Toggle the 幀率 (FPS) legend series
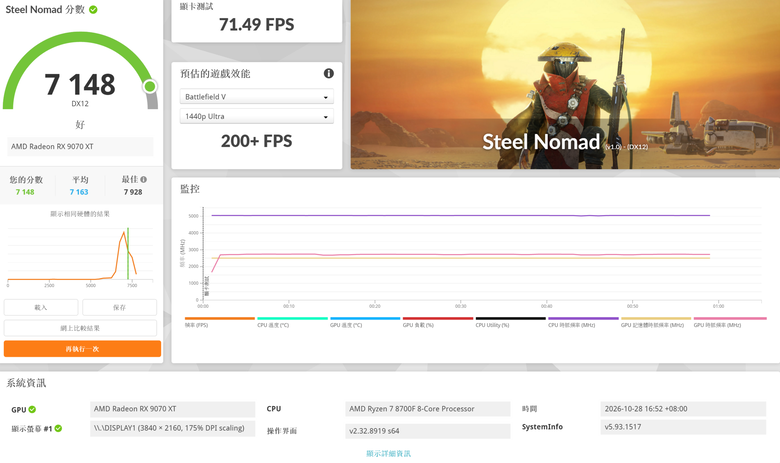Screen dimensions: 780x463 [219, 322]
